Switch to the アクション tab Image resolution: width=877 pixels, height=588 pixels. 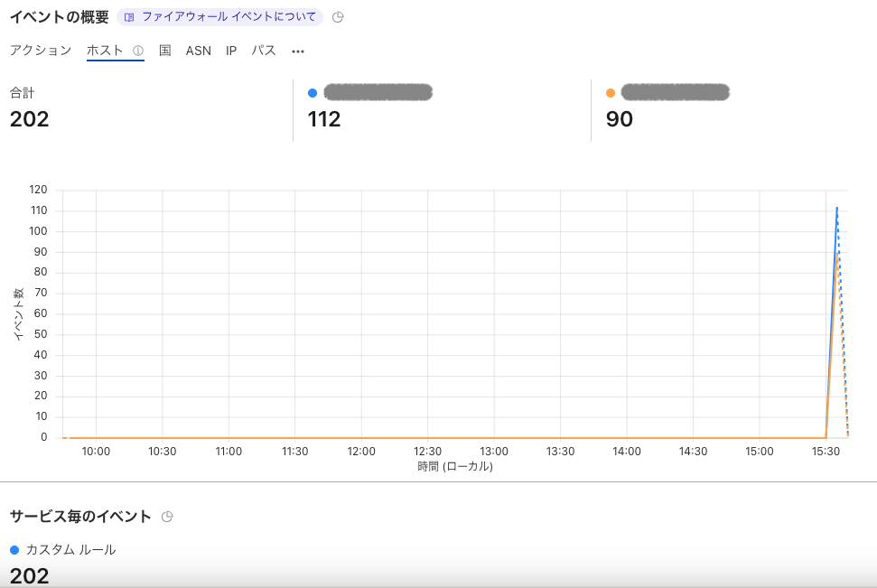click(x=40, y=51)
